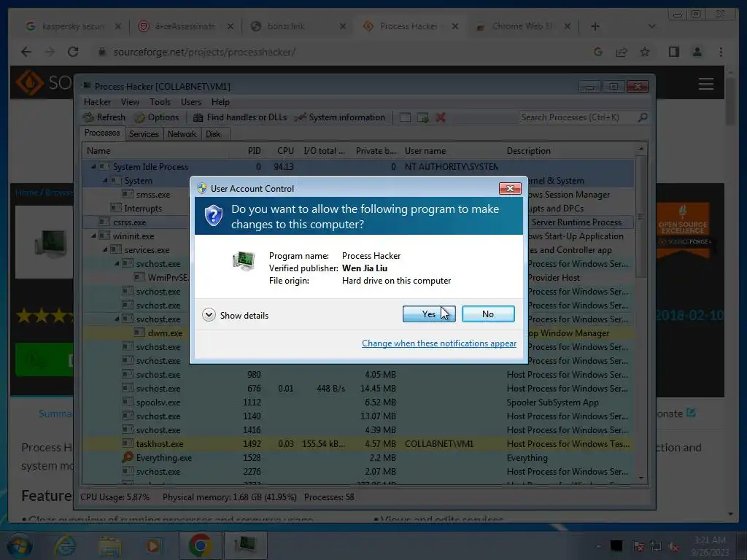The width and height of the screenshot is (747, 560).
Task: Click the share page icon in Chrome
Action: 622,52
